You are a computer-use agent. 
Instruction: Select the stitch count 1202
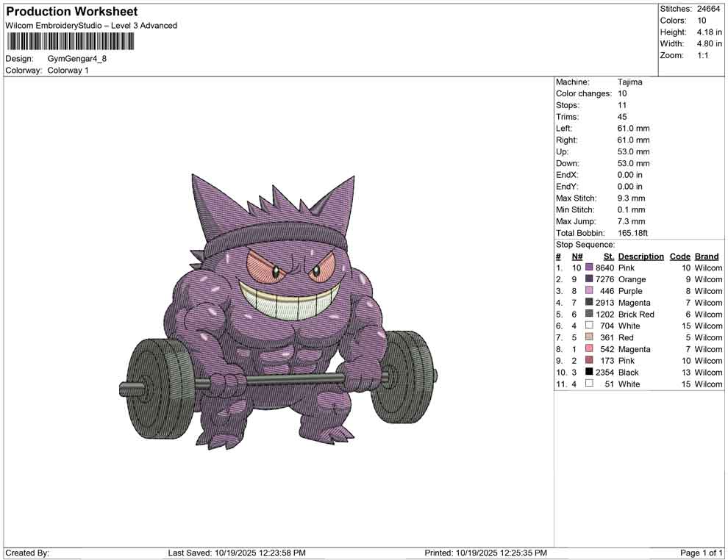[x=605, y=314]
